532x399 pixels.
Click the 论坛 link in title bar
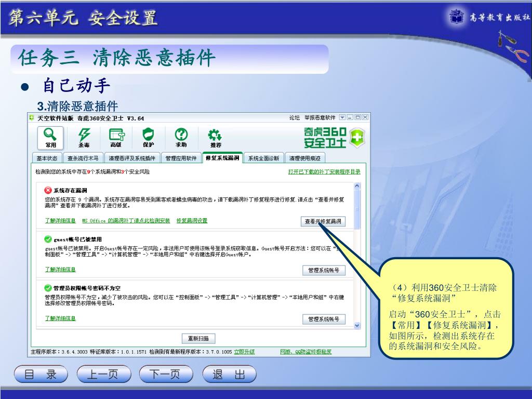tap(294, 118)
